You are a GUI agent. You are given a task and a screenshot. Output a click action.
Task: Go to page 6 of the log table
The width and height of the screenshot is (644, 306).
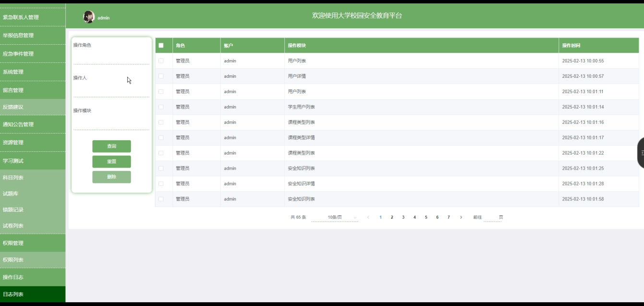(x=437, y=217)
